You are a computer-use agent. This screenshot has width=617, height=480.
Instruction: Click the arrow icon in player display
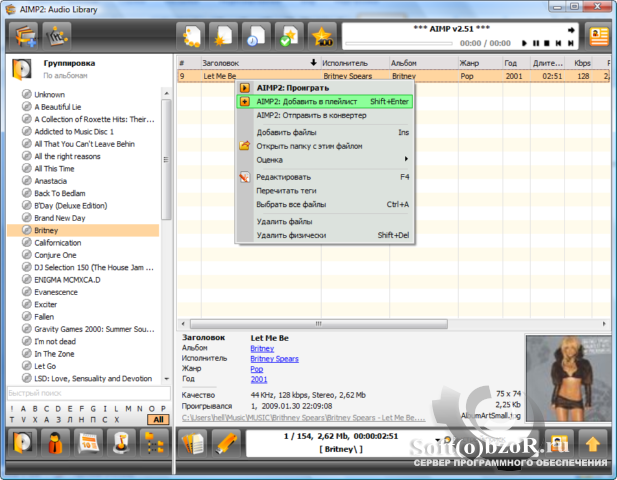[x=571, y=30]
